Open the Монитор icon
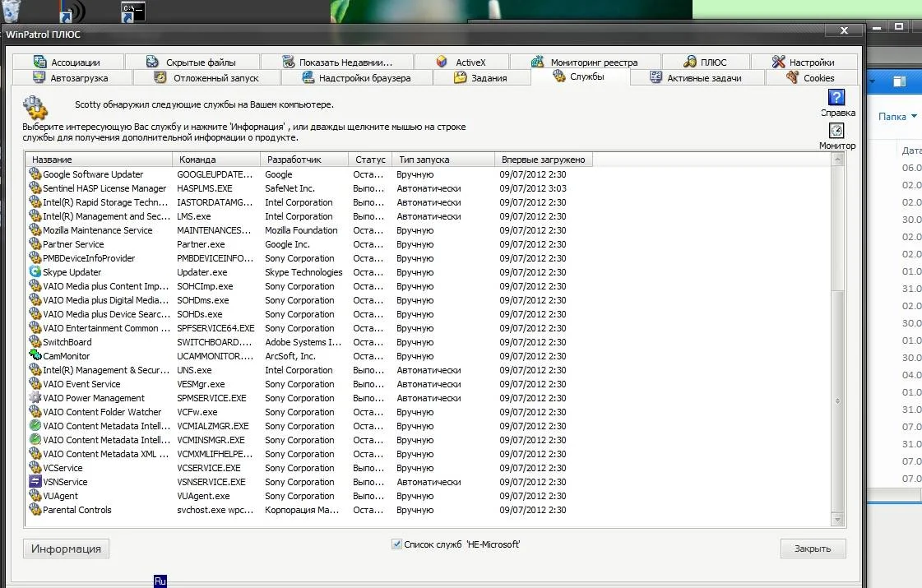 [x=836, y=131]
